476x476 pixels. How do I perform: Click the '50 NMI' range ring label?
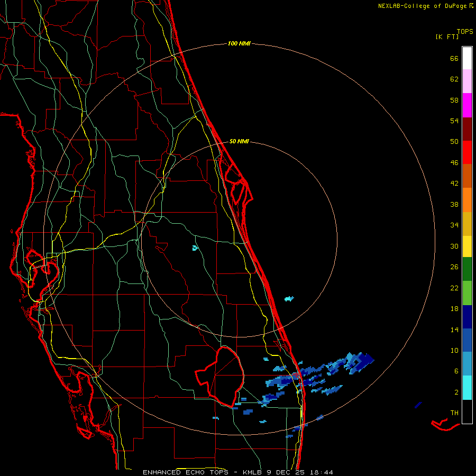[x=239, y=141]
